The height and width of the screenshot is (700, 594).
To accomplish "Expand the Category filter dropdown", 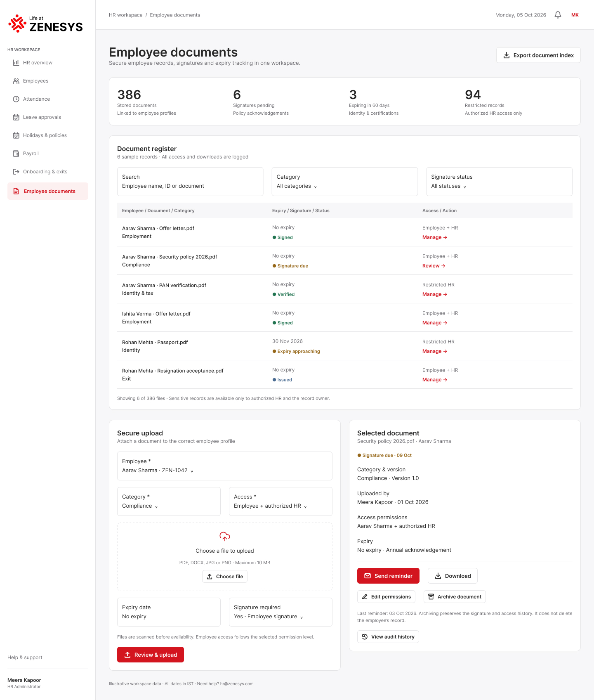I will (345, 182).
